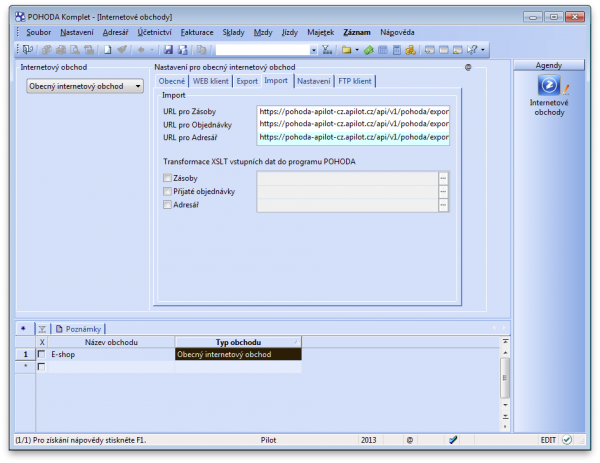Click the back arrow toolbar icon

pos(141,50)
